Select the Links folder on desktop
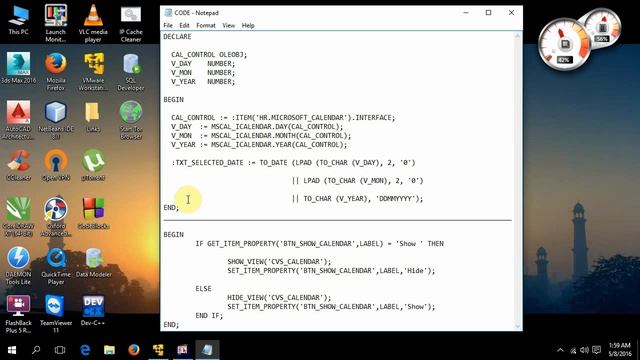The width and height of the screenshot is (640, 360). point(93,117)
